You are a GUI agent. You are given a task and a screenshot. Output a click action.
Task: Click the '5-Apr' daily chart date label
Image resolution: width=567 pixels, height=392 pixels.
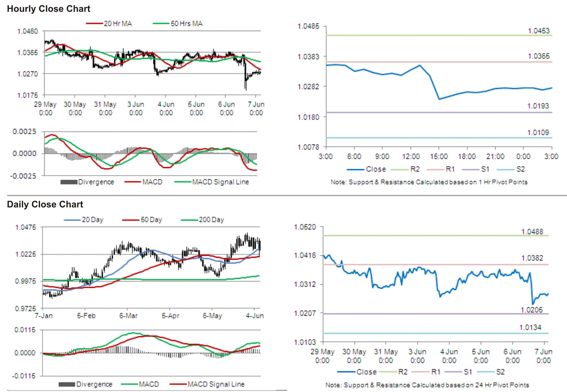[x=170, y=316]
